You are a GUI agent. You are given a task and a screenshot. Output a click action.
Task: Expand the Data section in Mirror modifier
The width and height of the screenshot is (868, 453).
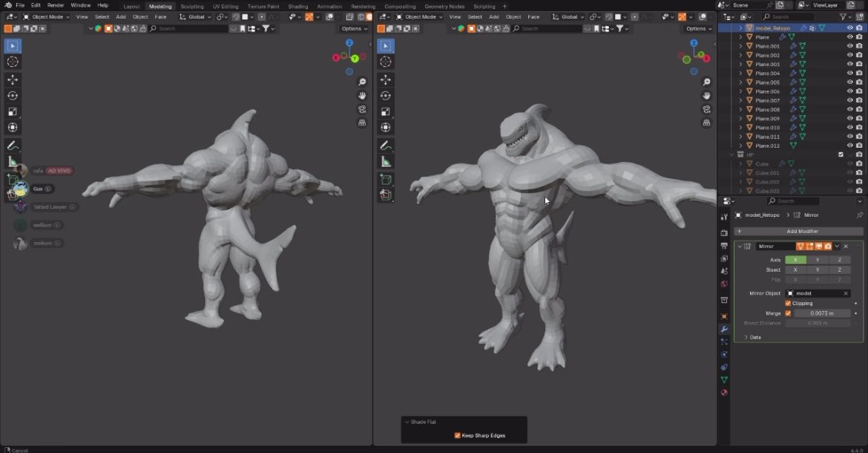pos(746,337)
